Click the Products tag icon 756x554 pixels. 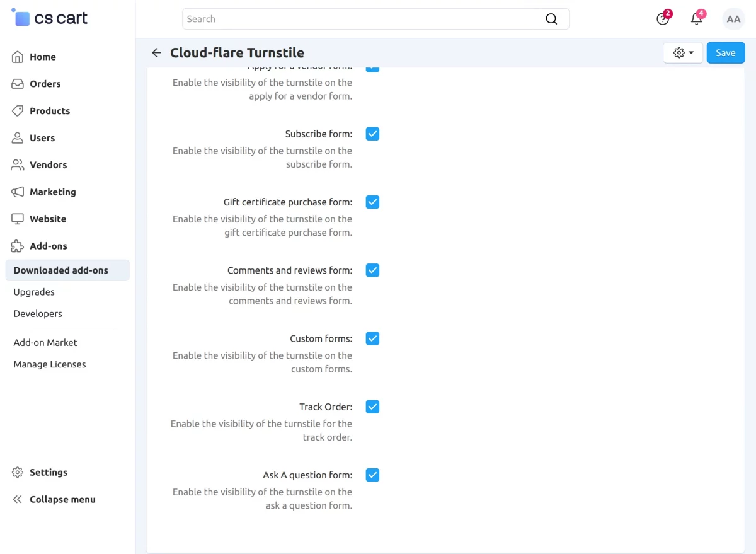point(18,111)
